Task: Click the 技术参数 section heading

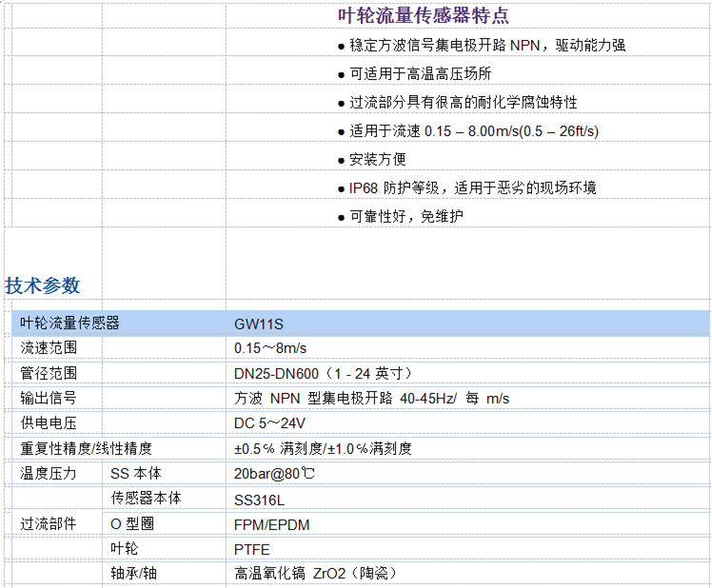Action: [43, 285]
